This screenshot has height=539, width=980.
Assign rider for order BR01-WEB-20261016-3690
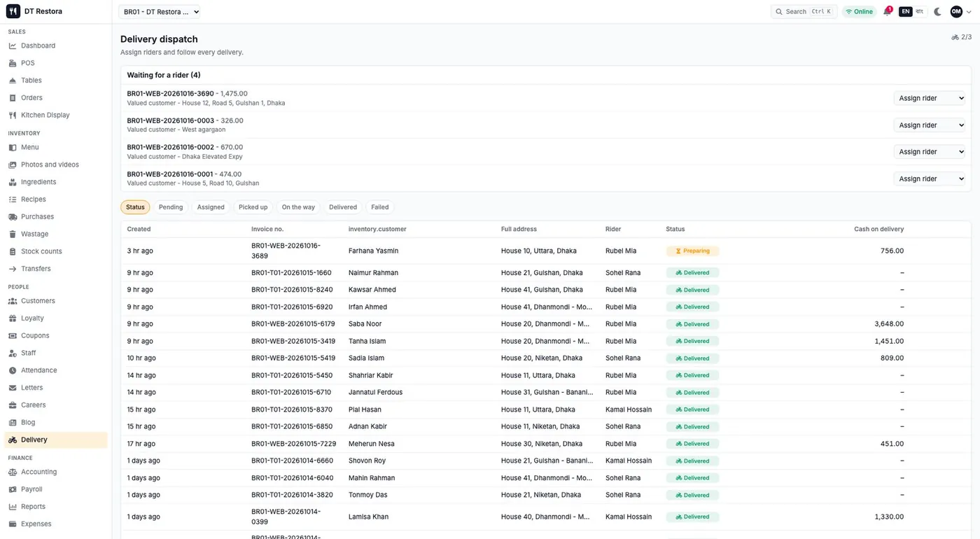(930, 98)
